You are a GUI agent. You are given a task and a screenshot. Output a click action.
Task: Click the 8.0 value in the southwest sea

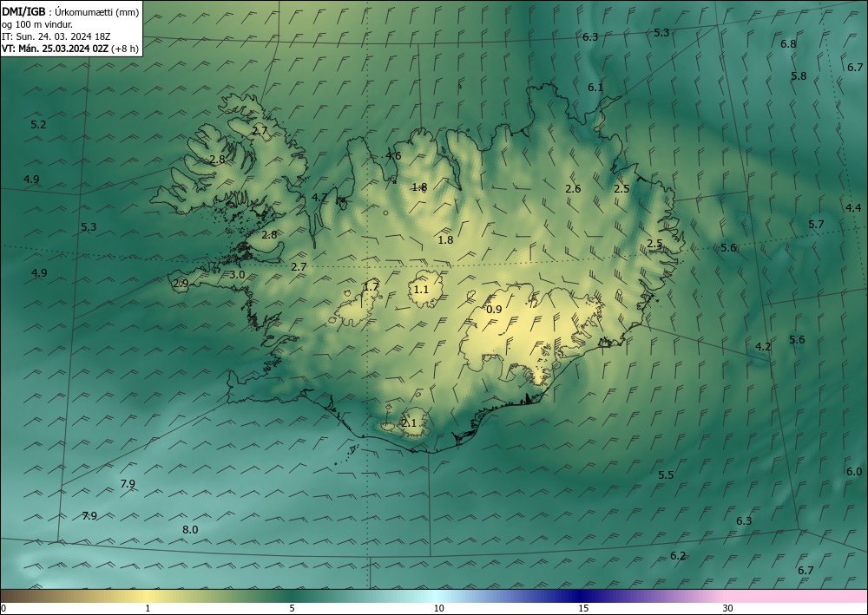point(190,530)
